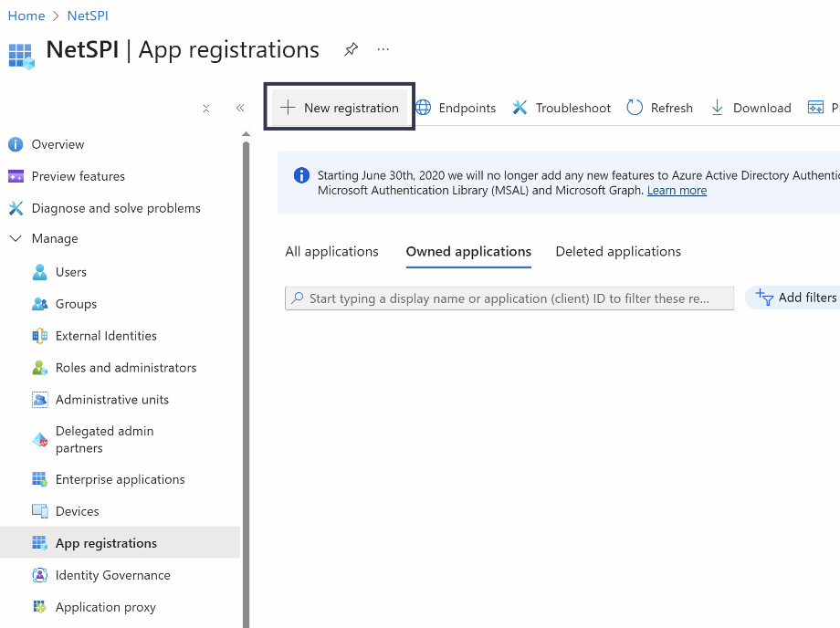Screen dimensions: 840x628
Task: Click the Users person icon
Action: 39,272
